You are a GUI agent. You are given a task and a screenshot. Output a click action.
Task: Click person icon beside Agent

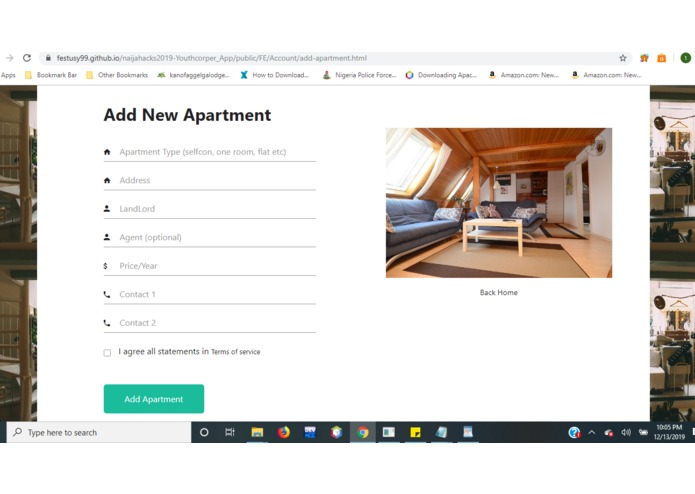coord(107,237)
